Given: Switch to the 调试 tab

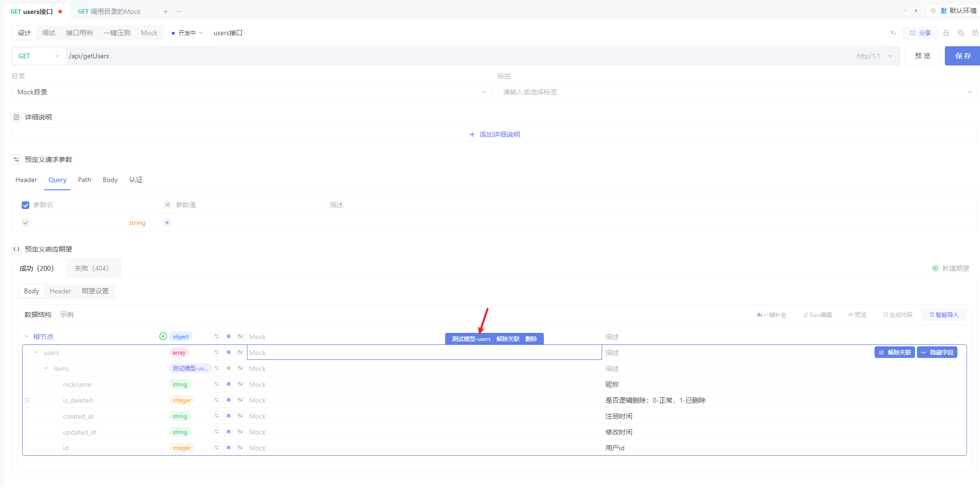Looking at the screenshot, I should [x=49, y=33].
